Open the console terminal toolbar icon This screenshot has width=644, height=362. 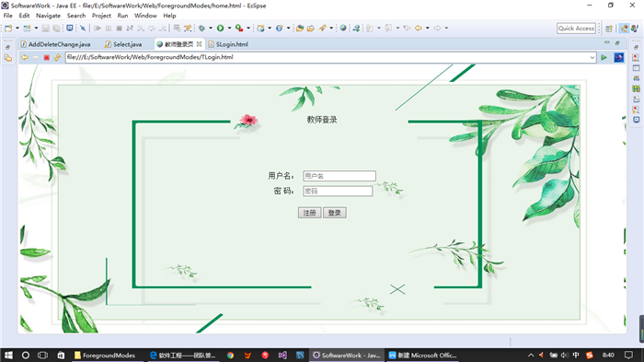tap(70, 28)
